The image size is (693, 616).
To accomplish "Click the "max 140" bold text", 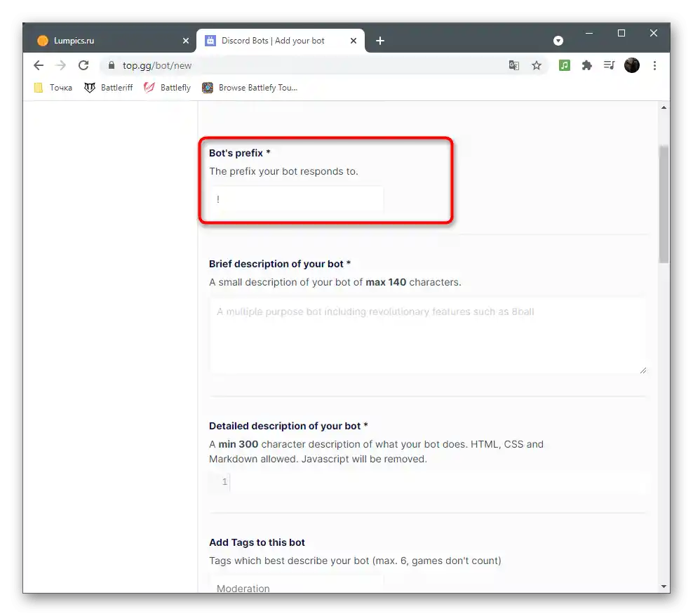I will tap(386, 282).
